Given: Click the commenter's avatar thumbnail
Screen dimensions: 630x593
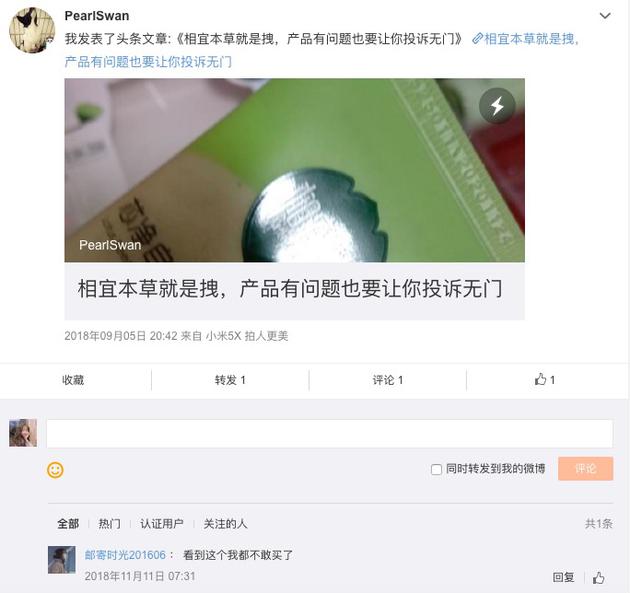Looking at the screenshot, I should (61, 560).
